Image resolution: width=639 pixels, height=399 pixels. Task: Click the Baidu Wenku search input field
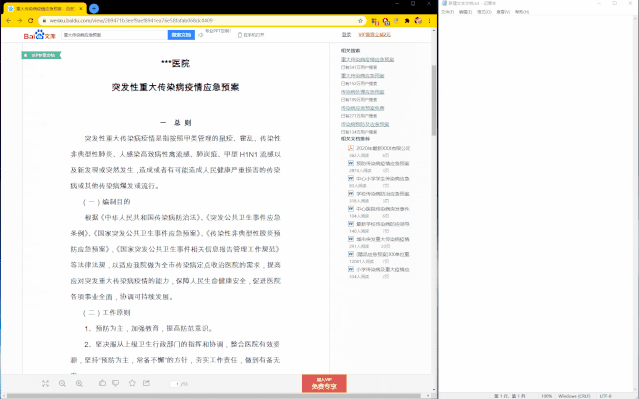(x=114, y=35)
